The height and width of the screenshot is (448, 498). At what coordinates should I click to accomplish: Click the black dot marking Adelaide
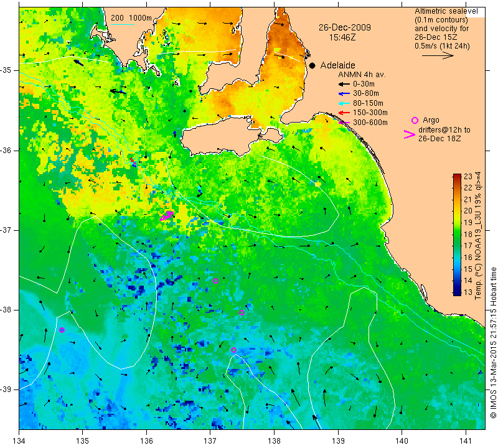312,66
